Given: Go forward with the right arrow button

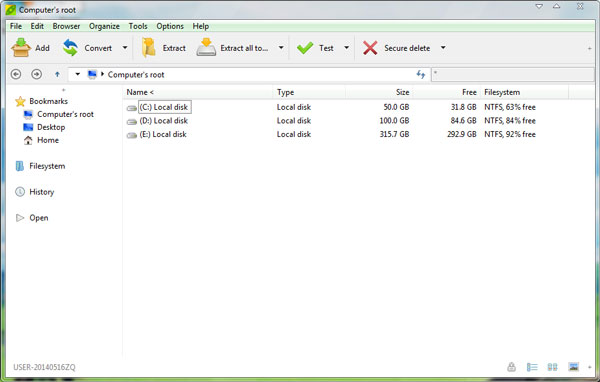Looking at the screenshot, I should coord(36,74).
